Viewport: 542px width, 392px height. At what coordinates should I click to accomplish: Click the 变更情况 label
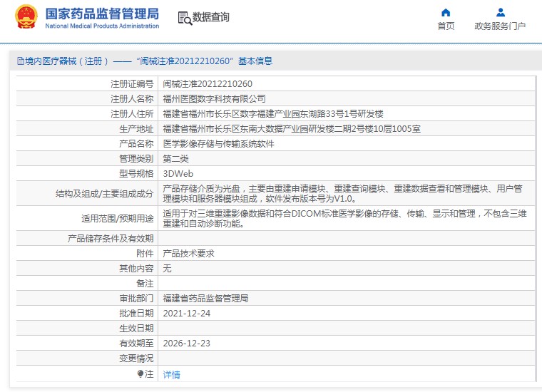click(136, 359)
